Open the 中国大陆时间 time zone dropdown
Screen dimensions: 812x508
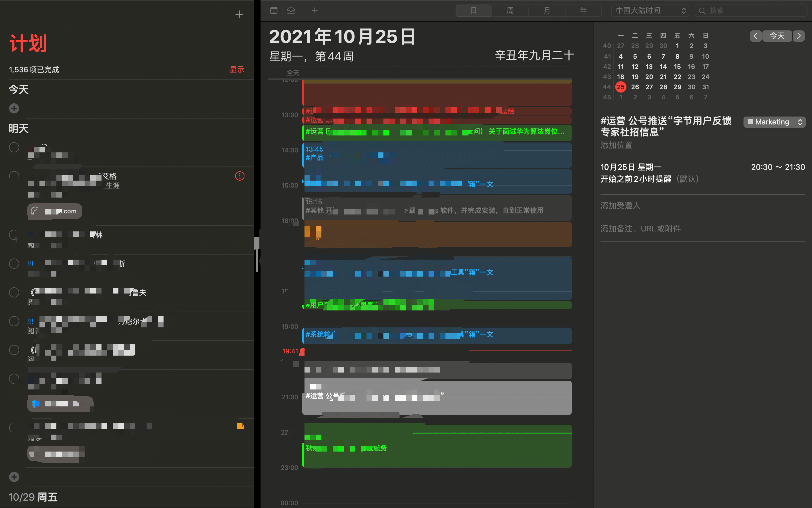pos(650,10)
